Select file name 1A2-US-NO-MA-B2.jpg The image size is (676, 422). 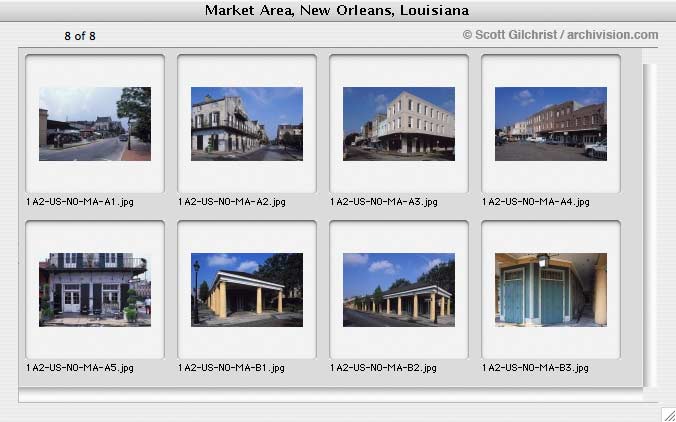click(x=383, y=368)
